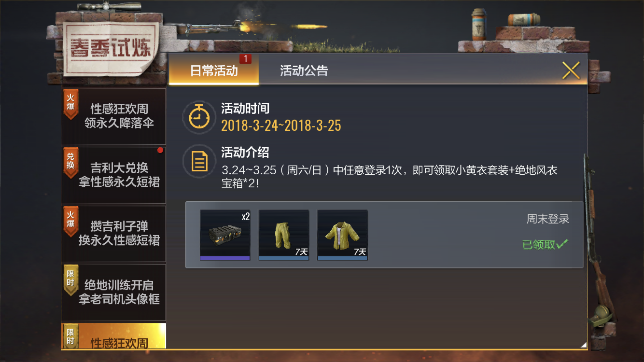Close the activity panel with the X
Viewport: 644px width, 362px height.
click(x=571, y=70)
